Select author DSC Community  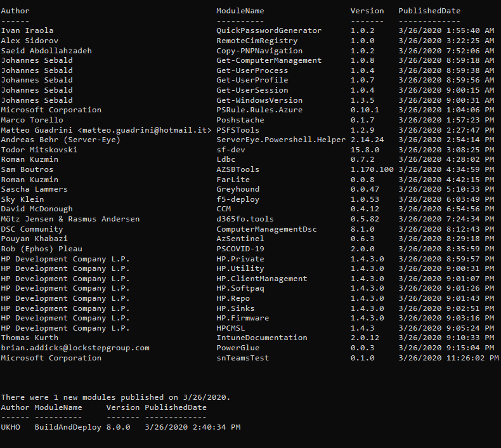[32, 229]
